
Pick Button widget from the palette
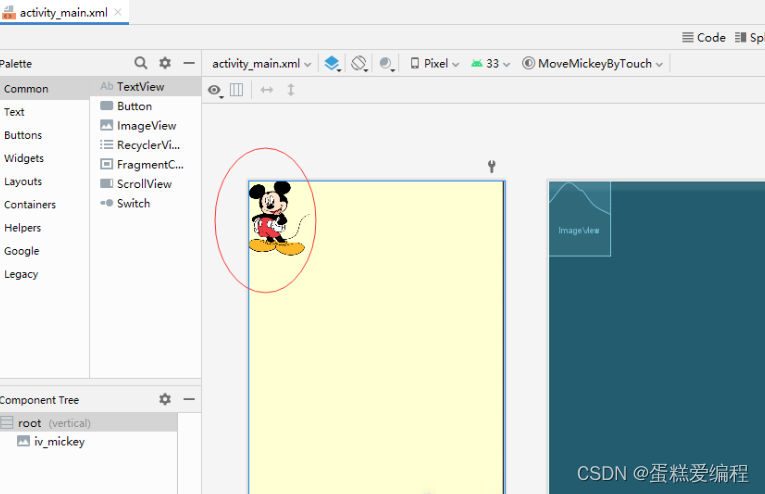click(x=146, y=106)
